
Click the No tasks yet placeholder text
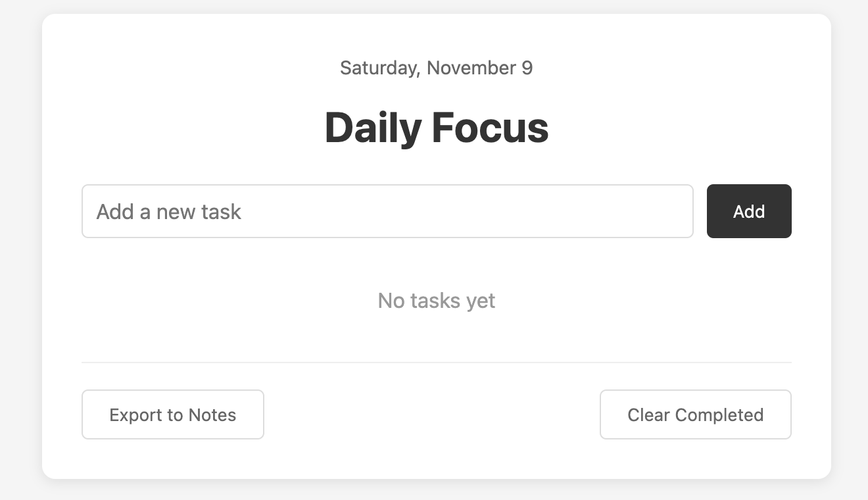click(435, 301)
